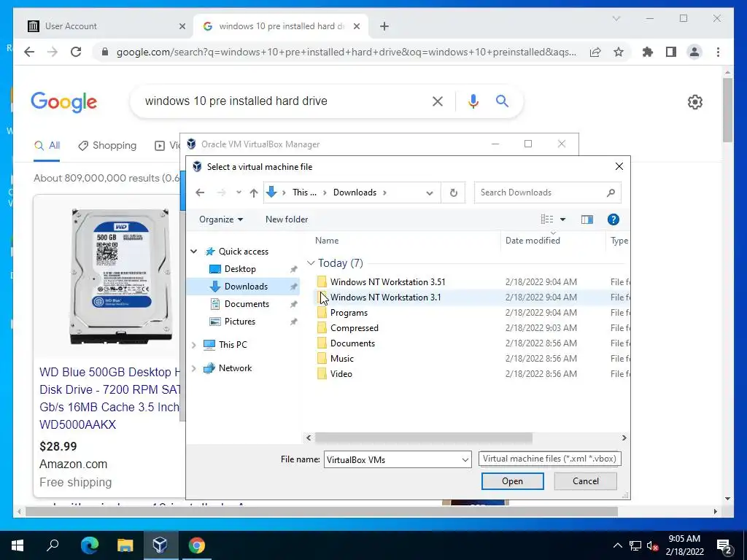Select All results tab on Google

47,146
